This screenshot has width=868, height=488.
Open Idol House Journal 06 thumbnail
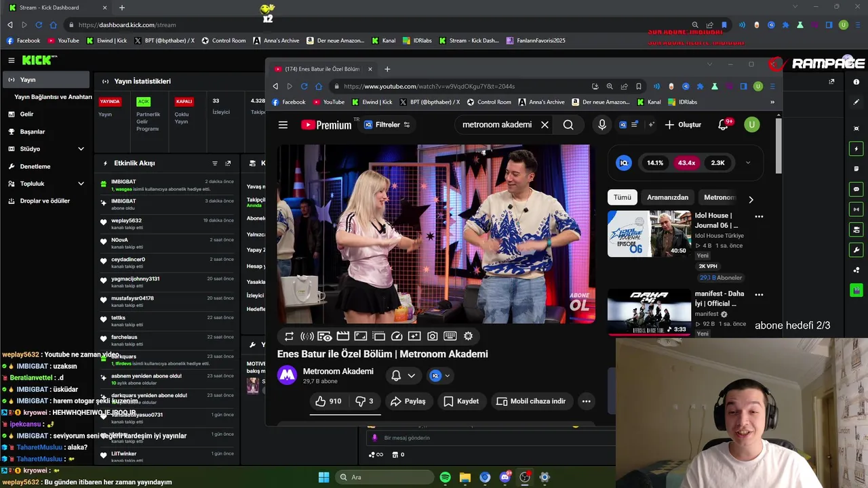tap(649, 234)
